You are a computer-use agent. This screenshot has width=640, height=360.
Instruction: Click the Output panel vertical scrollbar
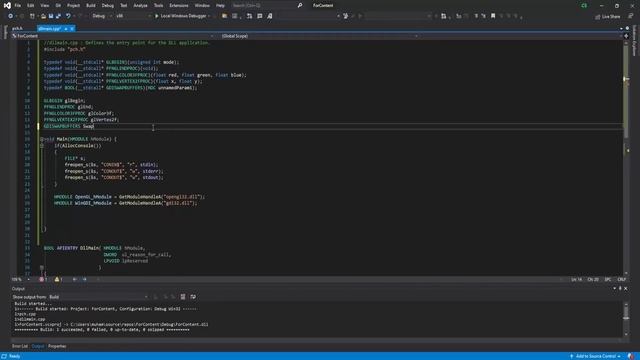pyautogui.click(x=626, y=319)
